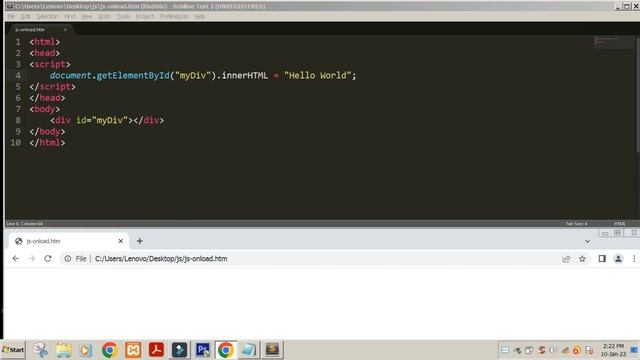Click line number 10 in gutter
The width and height of the screenshot is (640, 360).
point(16,143)
